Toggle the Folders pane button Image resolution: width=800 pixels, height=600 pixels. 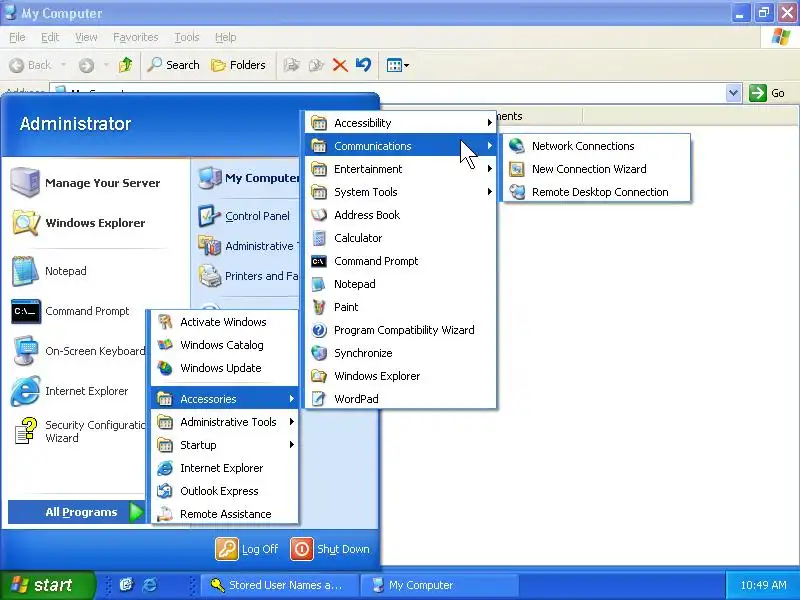[x=238, y=65]
